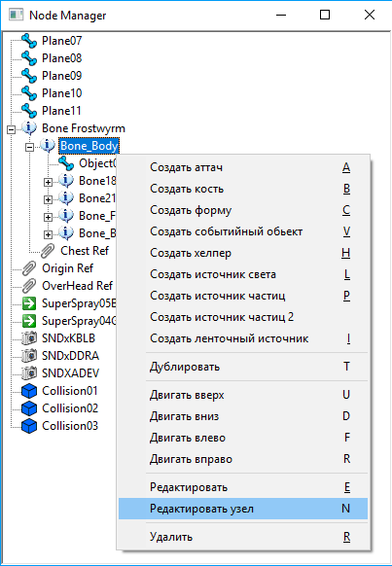Collapse the Bone Frostwyrm tree node
Image resolution: width=392 pixels, height=566 pixels.
[12, 129]
